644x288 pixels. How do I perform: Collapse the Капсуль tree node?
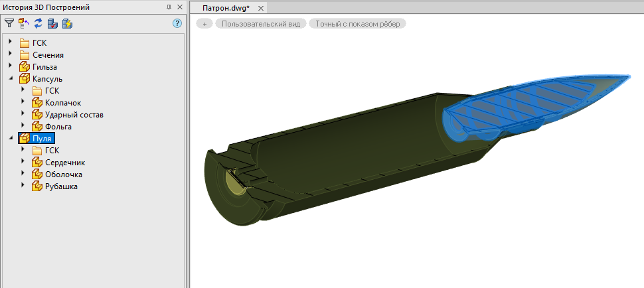[11, 78]
